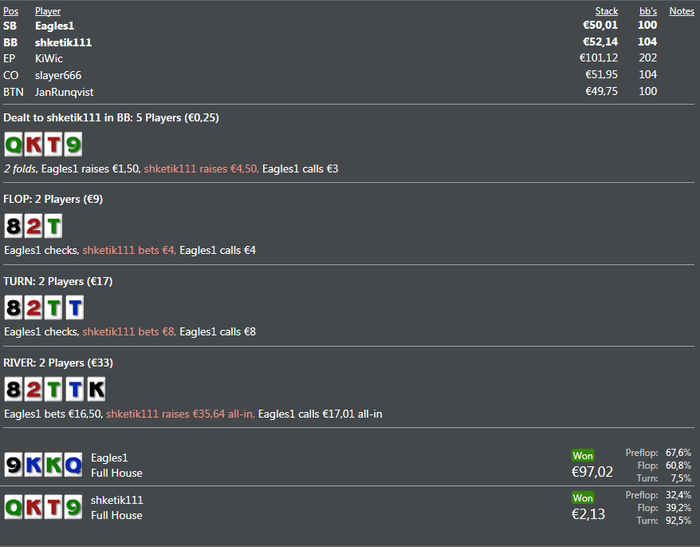Select the red K hole card in dealt hand
This screenshot has height=547, width=700.
click(x=33, y=144)
